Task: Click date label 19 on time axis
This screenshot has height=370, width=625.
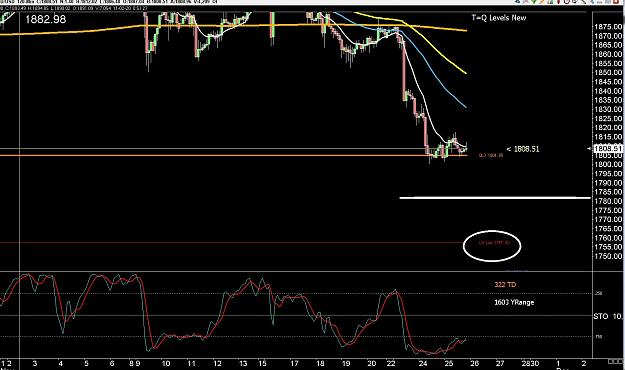Action: click(346, 363)
